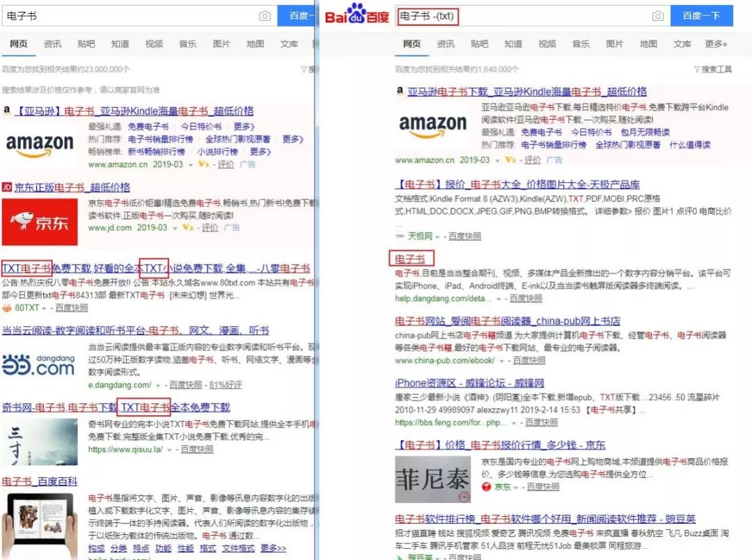Click the dangdang.com logo image
Screen dimensions: 752x560
point(38,365)
